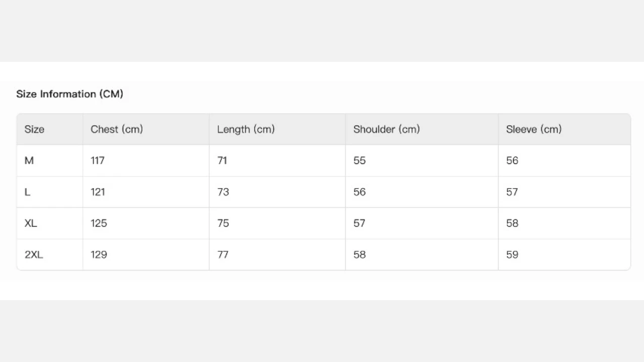Click sleeve value 59 in 2XL row
The width and height of the screenshot is (644, 362).
[512, 254]
